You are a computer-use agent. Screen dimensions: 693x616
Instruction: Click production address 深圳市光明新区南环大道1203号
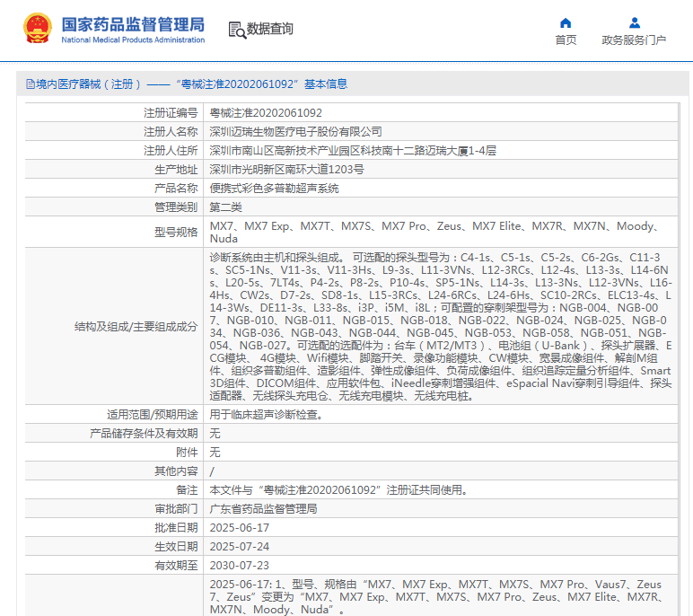(x=286, y=170)
